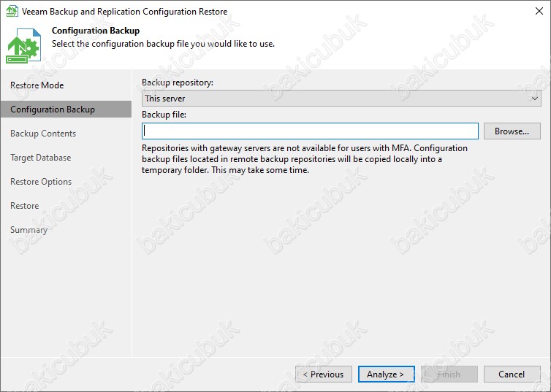The width and height of the screenshot is (551, 392).
Task: Click the MFA repositories note text
Action: click(x=305, y=159)
